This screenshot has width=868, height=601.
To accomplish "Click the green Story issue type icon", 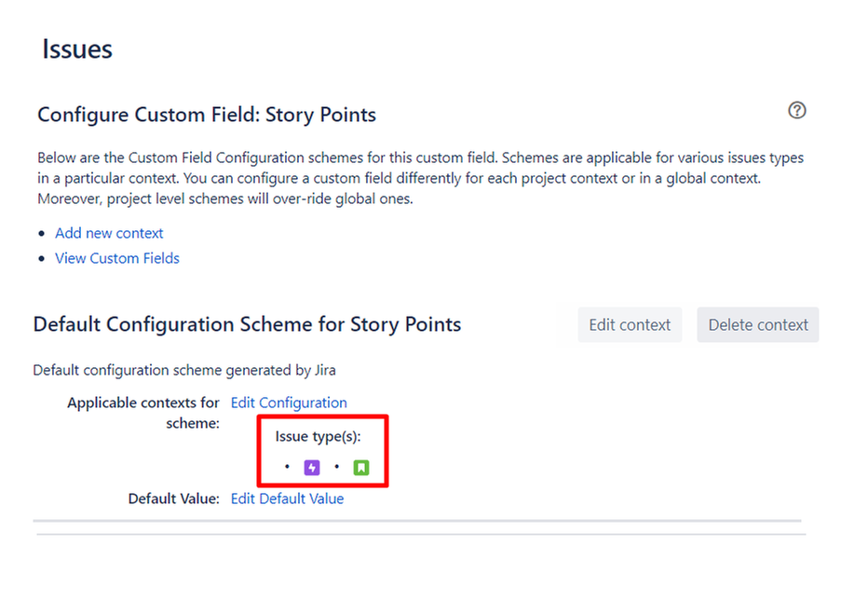I will pos(361,467).
